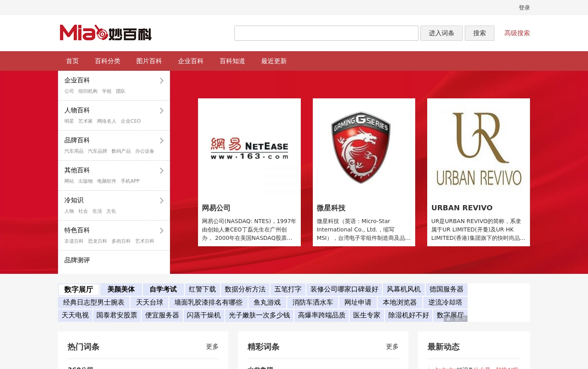Open the 品牌测评 sidebar item
The width and height of the screenshot is (588, 369).
click(77, 260)
